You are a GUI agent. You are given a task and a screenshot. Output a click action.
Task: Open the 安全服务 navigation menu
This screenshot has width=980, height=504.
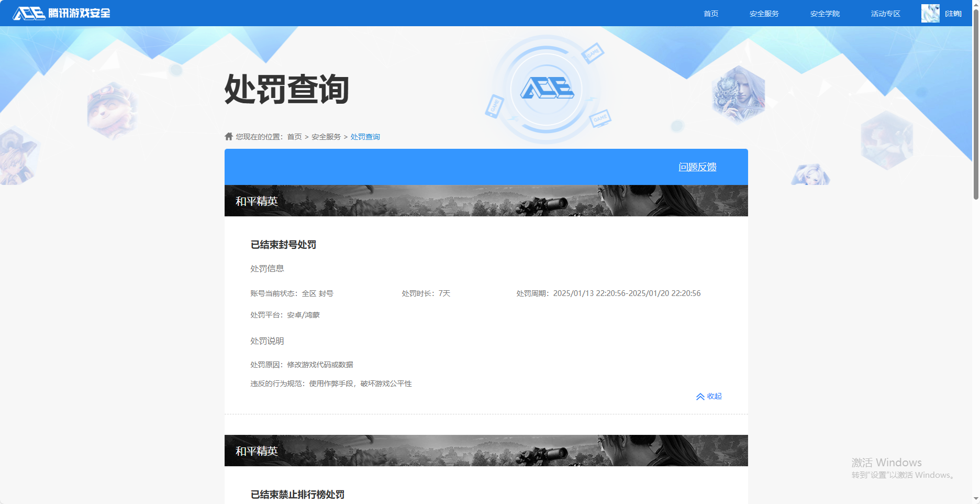tap(764, 14)
